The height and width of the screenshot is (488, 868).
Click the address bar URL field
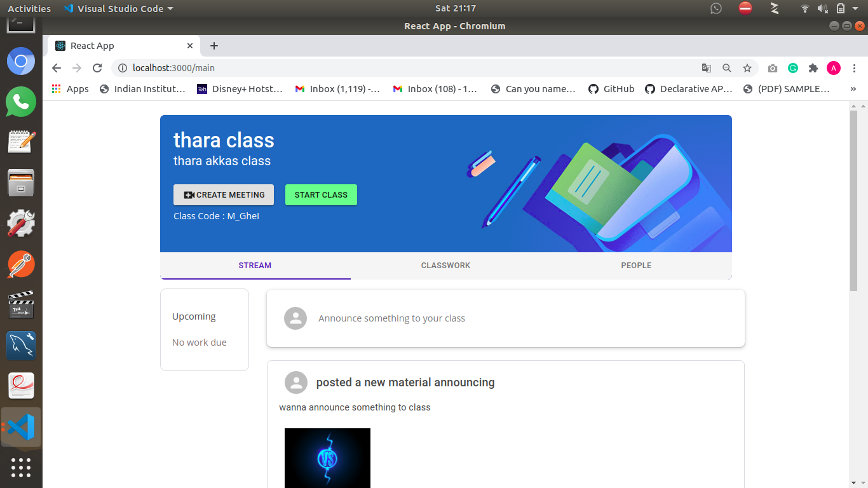pyautogui.click(x=407, y=68)
